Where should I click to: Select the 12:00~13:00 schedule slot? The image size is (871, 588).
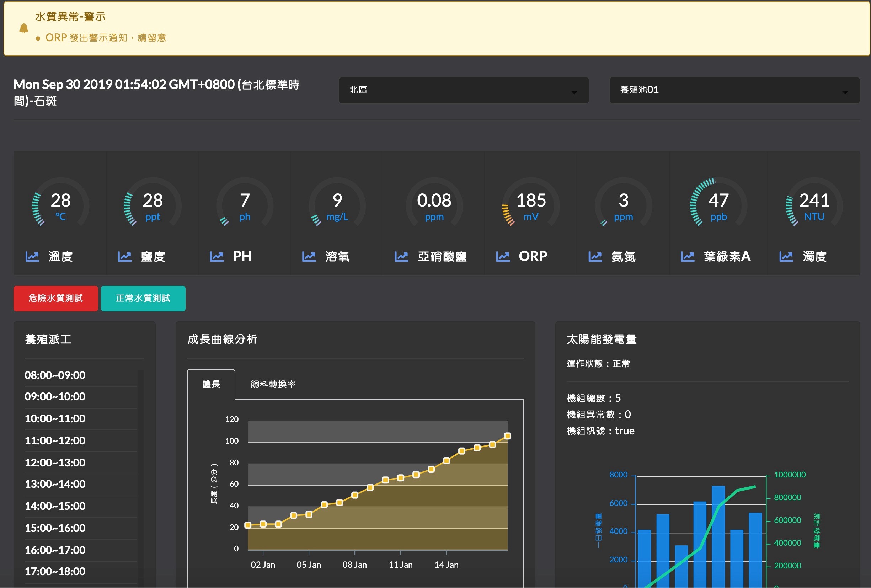[x=81, y=463]
